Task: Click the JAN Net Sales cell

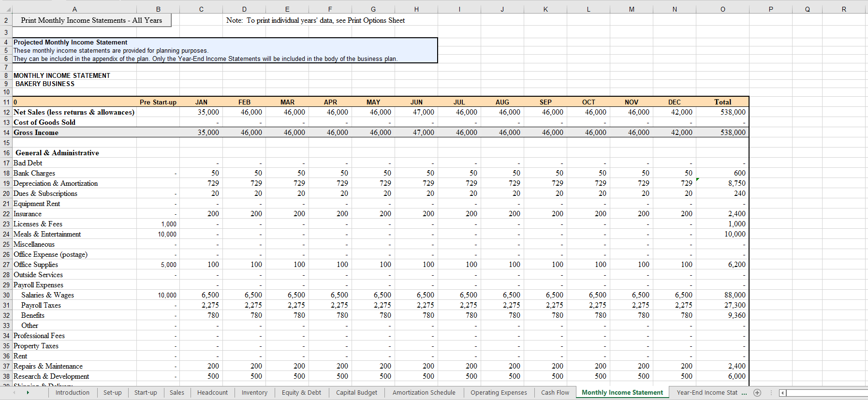Action: 201,112
